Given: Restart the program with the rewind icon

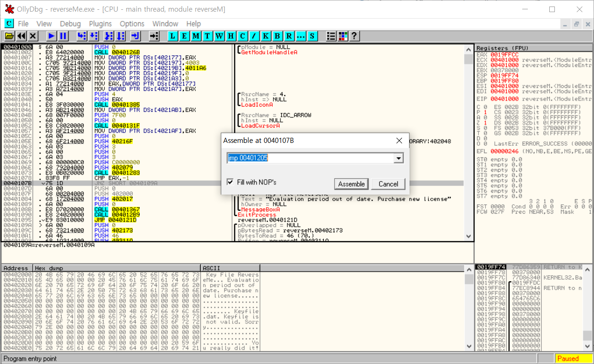Looking at the screenshot, I should [21, 36].
